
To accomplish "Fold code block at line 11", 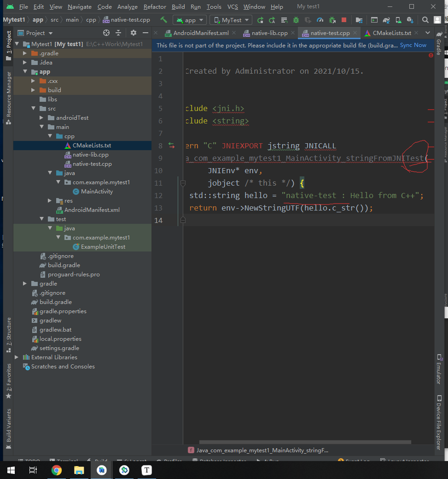I will click(x=183, y=183).
